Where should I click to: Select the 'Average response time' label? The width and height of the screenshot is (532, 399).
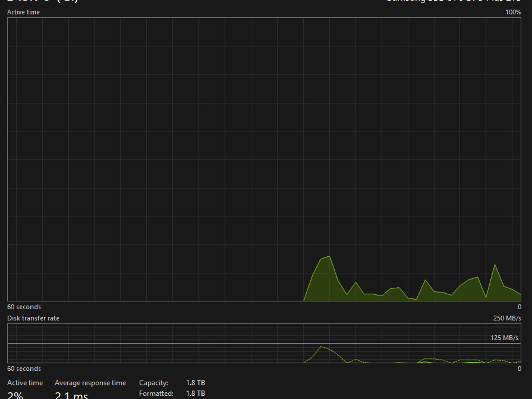point(90,383)
